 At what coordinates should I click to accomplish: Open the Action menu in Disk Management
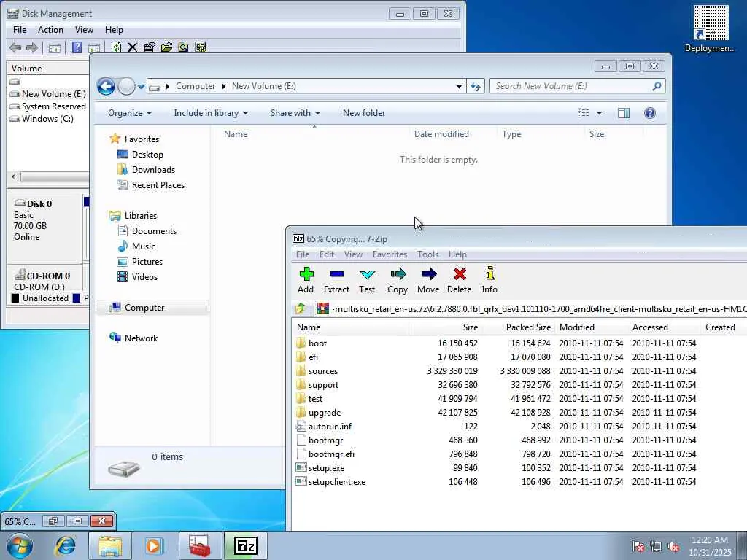[50, 29]
